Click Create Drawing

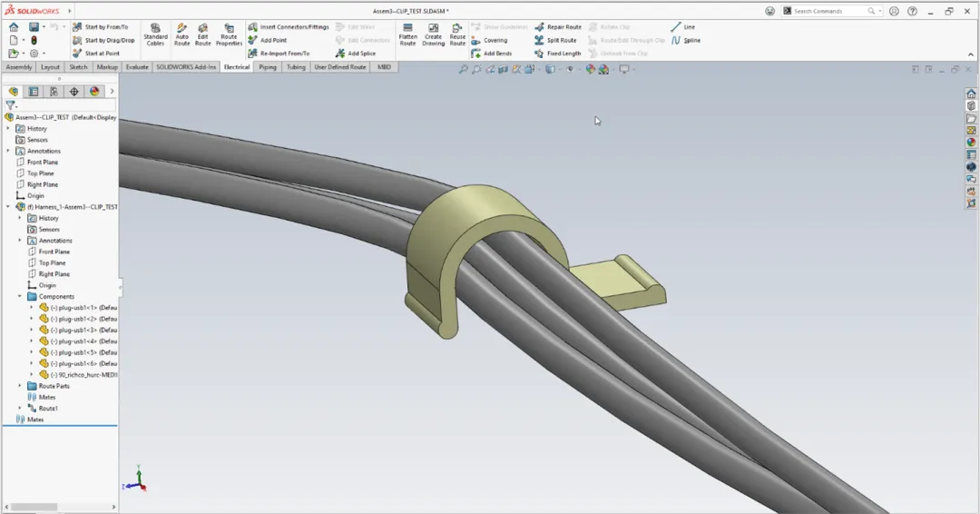click(433, 35)
